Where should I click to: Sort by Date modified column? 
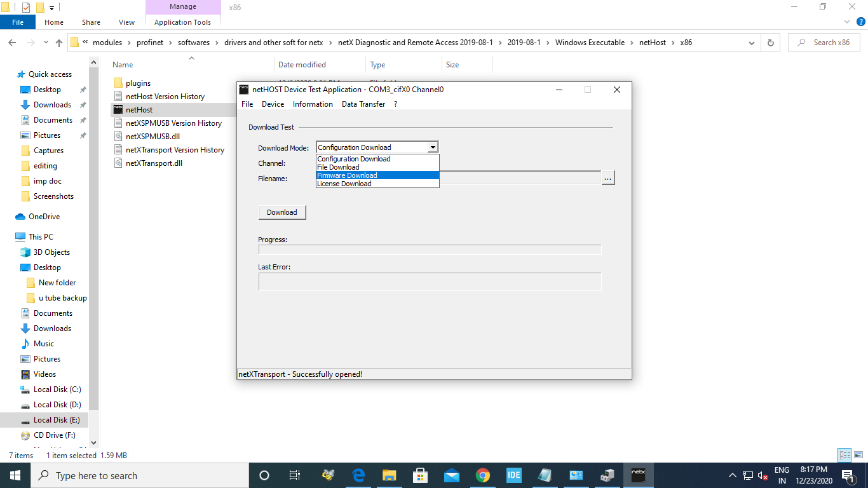pos(302,65)
